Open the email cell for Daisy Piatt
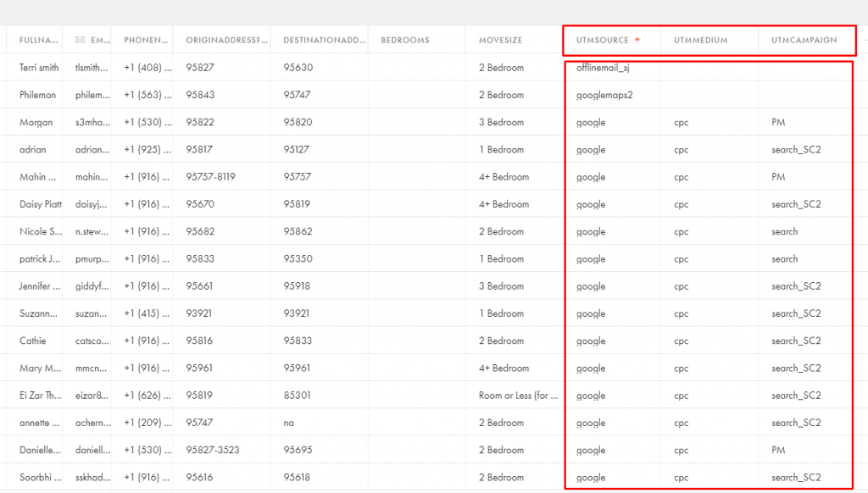This screenshot has height=493, width=868. pos(92,204)
